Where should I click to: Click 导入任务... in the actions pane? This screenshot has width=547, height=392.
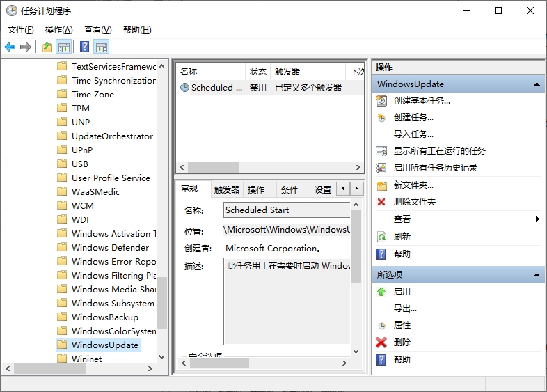click(x=413, y=134)
